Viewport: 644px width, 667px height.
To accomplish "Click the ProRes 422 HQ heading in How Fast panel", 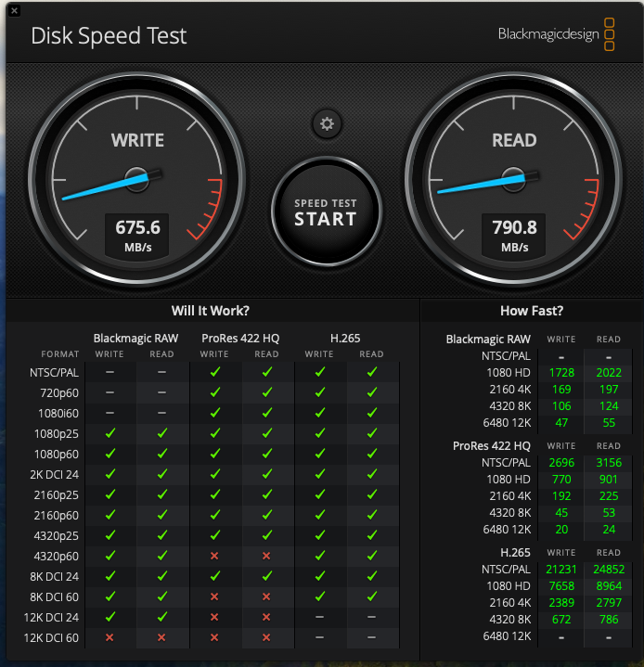I will 492,446.
